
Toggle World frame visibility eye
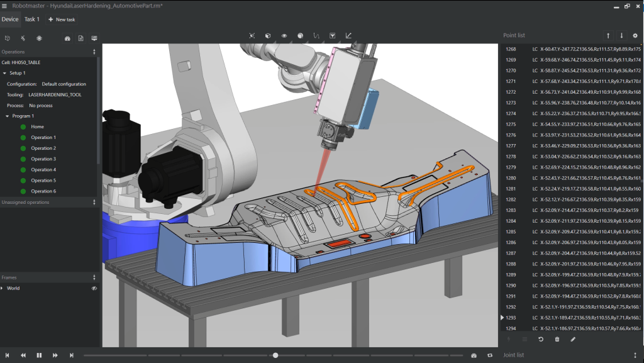click(x=94, y=288)
